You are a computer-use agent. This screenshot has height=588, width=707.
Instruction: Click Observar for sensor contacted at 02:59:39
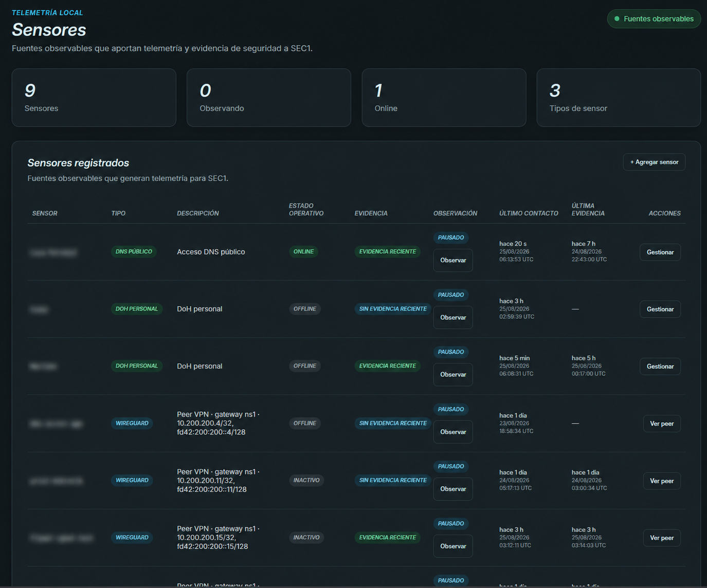453,318
